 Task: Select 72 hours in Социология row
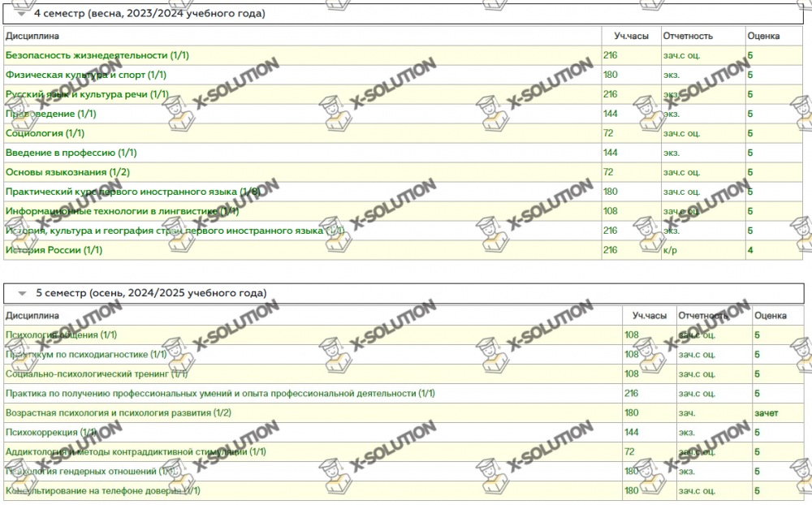click(608, 133)
